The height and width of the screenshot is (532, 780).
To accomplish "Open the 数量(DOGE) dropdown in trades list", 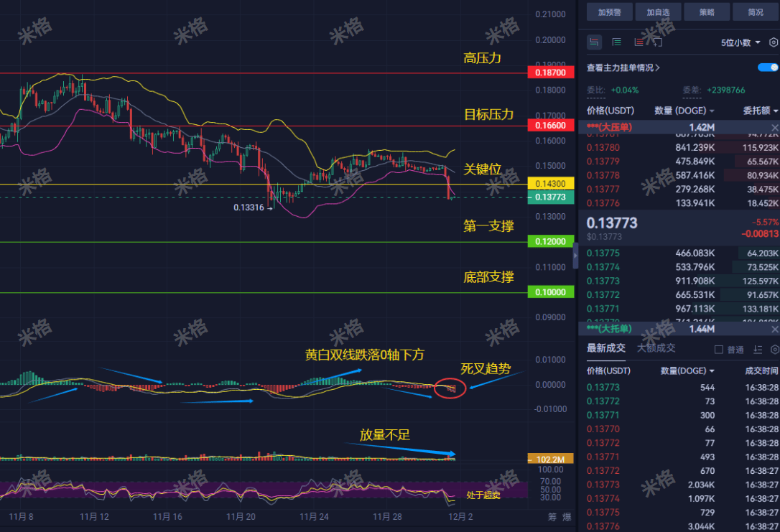I will pyautogui.click(x=687, y=371).
